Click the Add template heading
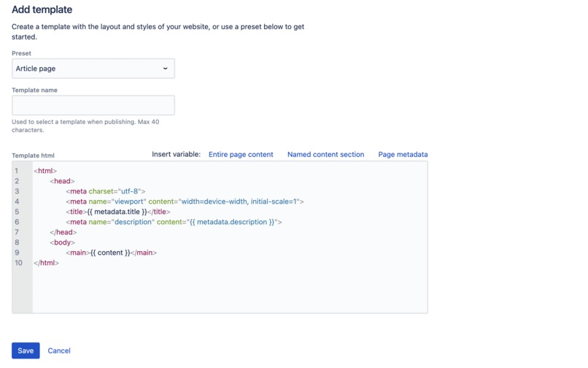 42,9
